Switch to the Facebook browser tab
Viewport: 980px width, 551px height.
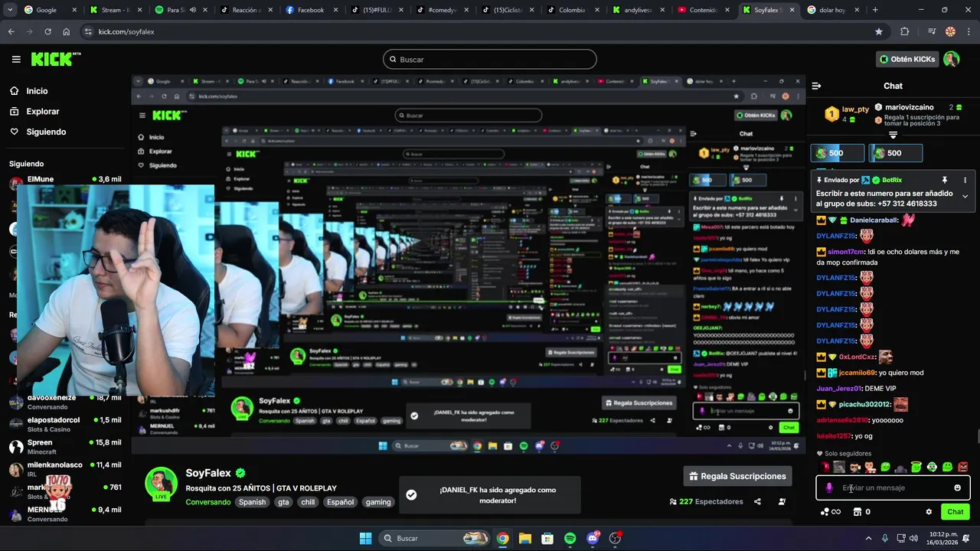(x=312, y=10)
